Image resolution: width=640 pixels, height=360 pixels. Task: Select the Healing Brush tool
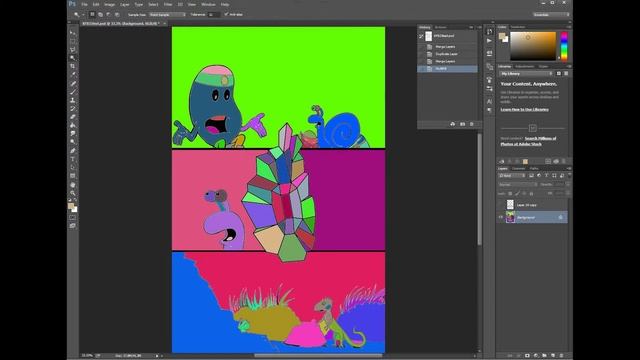pyautogui.click(x=73, y=84)
